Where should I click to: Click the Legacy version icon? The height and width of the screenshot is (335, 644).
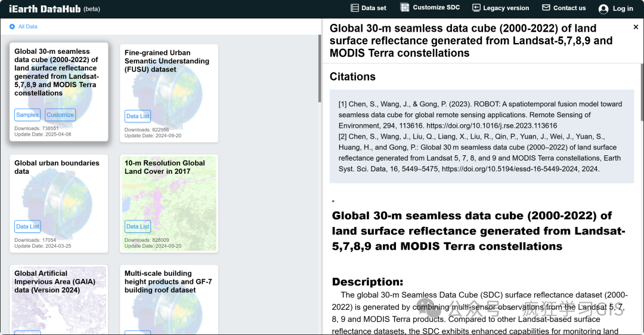coord(476,8)
